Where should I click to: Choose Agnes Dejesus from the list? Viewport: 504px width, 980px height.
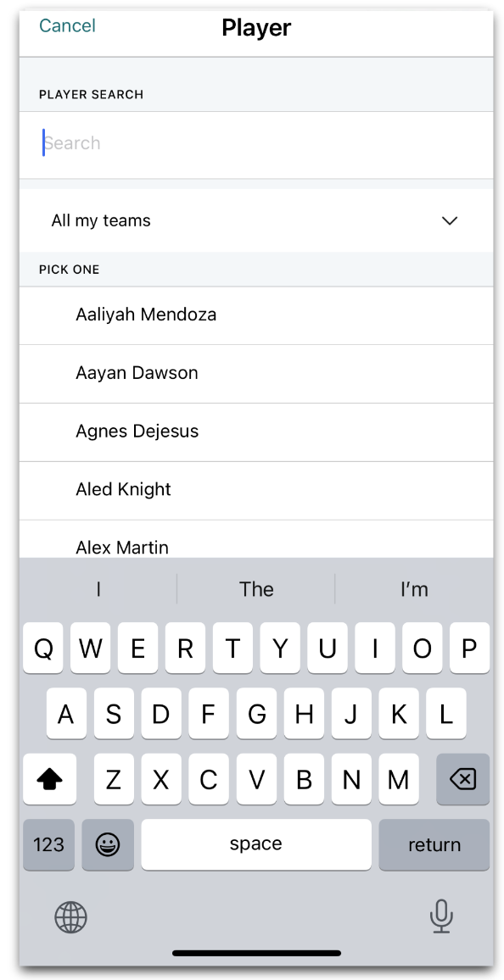click(256, 432)
